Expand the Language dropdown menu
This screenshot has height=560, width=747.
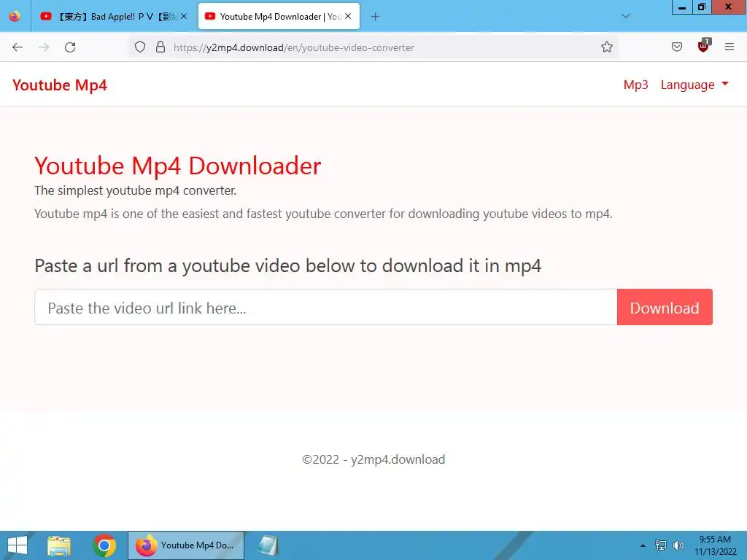[x=694, y=85]
